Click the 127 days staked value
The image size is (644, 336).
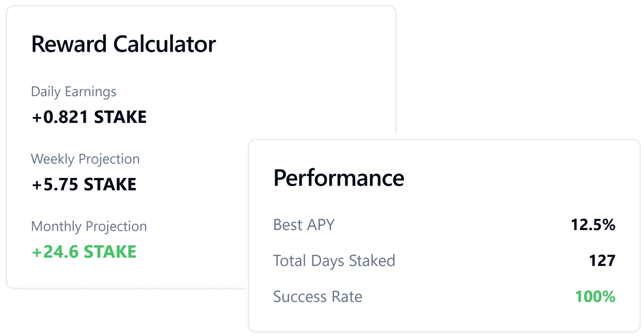click(602, 261)
